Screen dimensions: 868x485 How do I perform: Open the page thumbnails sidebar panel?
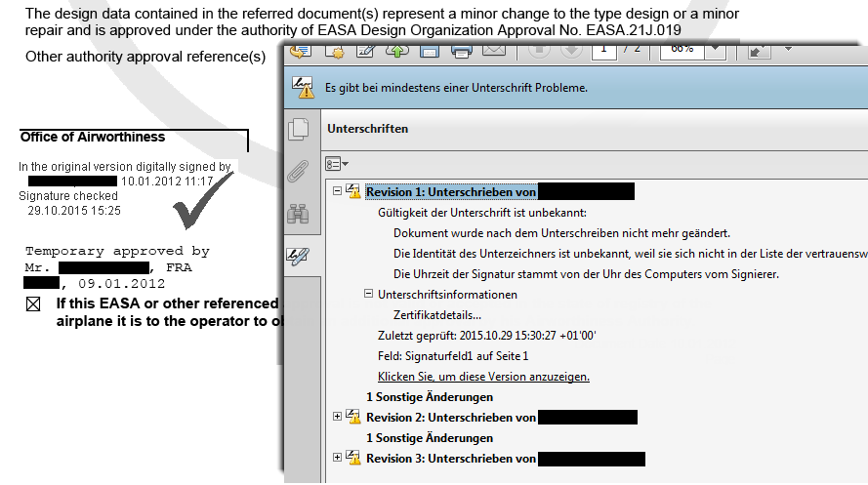click(x=299, y=130)
